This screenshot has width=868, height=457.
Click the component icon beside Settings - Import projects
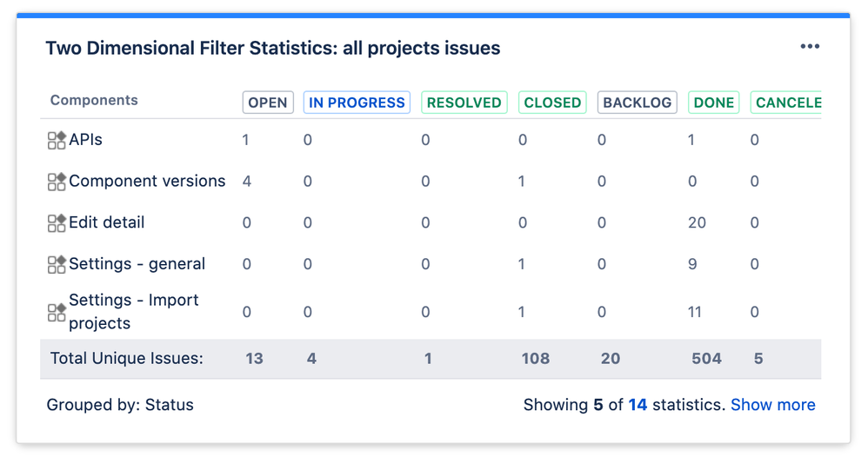tap(57, 312)
